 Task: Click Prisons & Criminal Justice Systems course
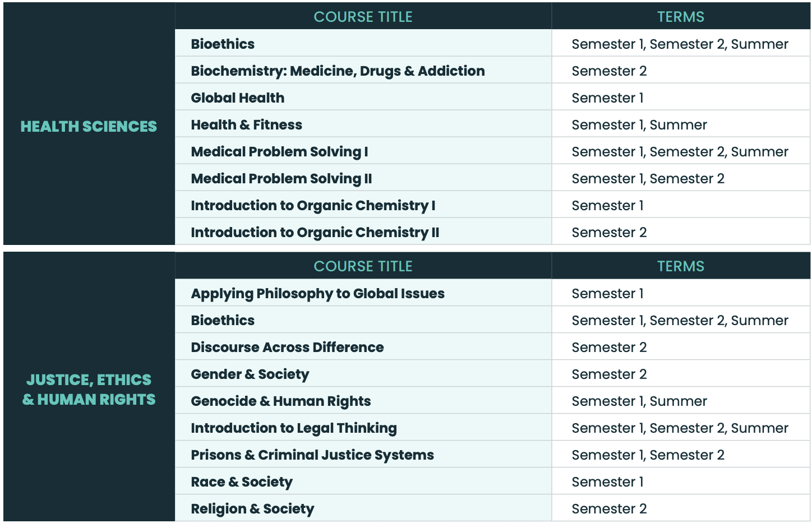(x=312, y=455)
